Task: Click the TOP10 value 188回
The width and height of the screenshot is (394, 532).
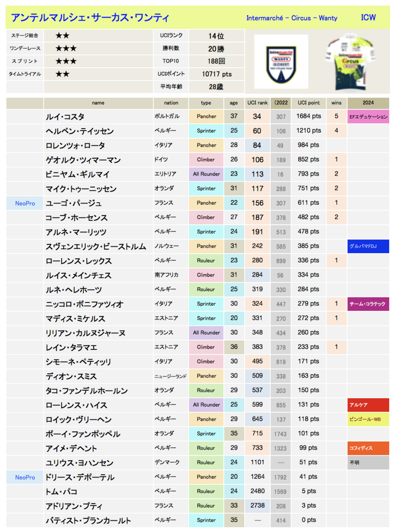Action: [216, 62]
